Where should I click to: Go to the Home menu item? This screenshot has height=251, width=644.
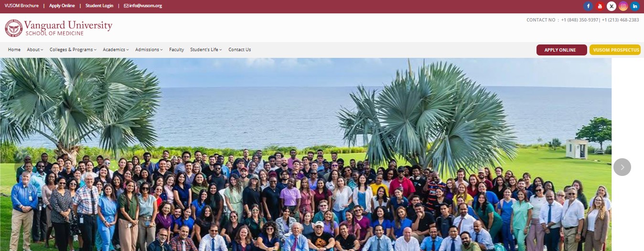(14, 50)
